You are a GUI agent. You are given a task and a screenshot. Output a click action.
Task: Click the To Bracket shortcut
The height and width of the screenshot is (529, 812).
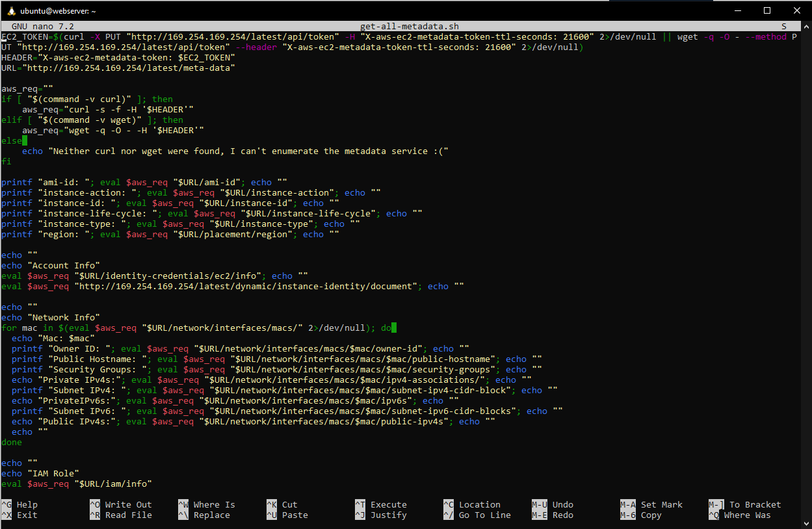744,505
